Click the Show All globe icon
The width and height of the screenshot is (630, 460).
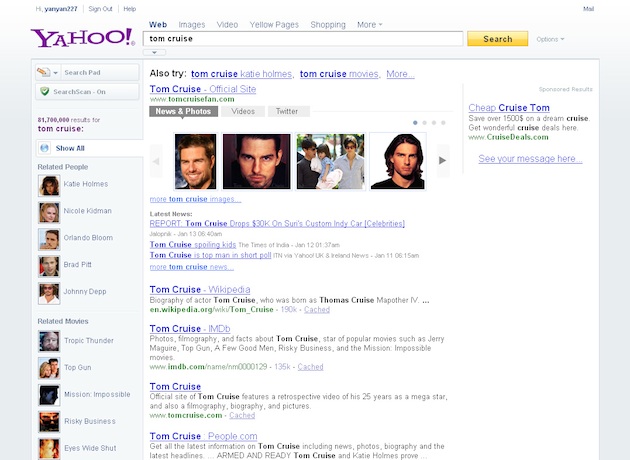click(45, 148)
